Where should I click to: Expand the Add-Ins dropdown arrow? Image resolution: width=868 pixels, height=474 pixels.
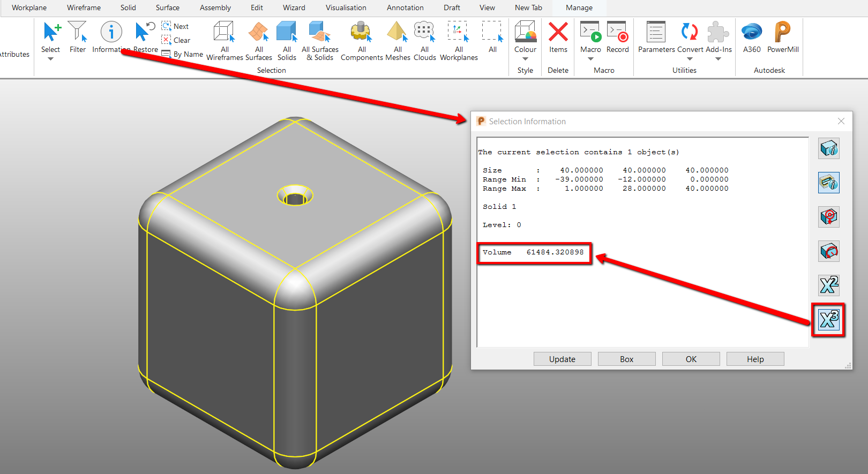(719, 59)
